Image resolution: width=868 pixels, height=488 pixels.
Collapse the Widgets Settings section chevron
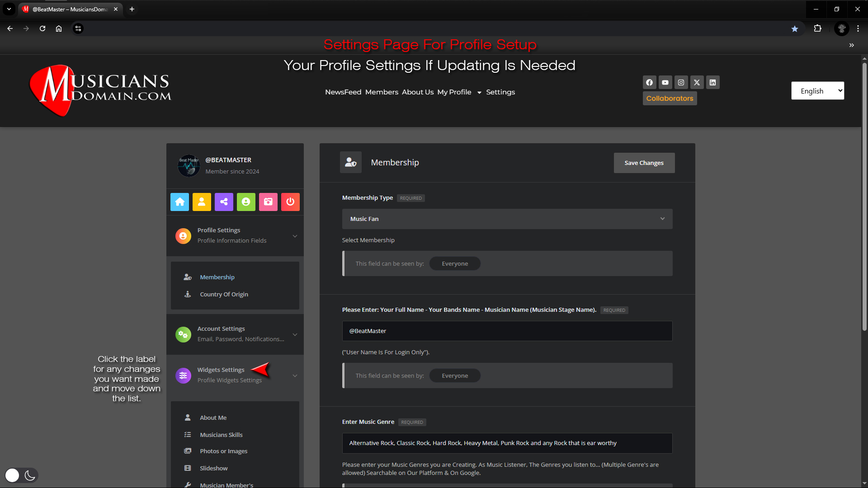click(x=295, y=375)
